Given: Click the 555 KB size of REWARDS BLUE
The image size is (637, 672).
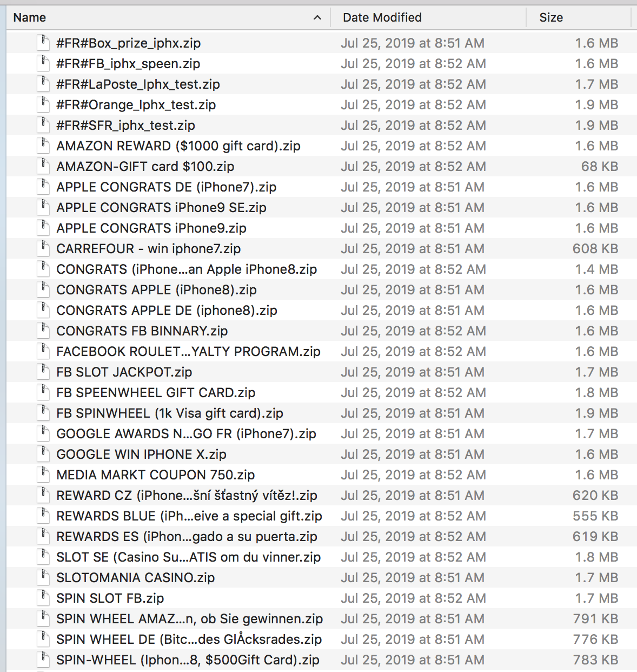Looking at the screenshot, I should (595, 516).
